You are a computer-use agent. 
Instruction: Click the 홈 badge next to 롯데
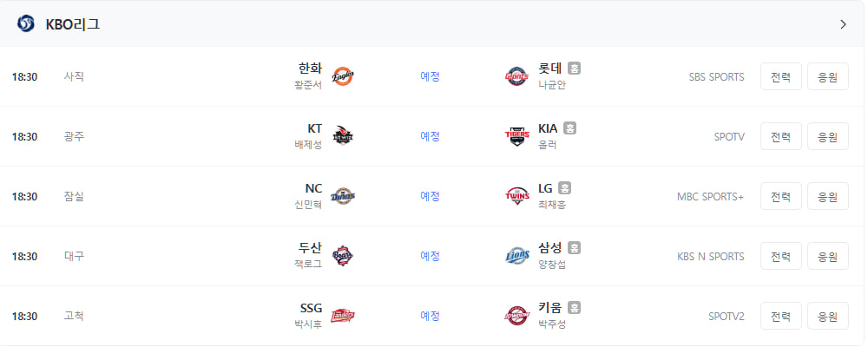coord(574,68)
